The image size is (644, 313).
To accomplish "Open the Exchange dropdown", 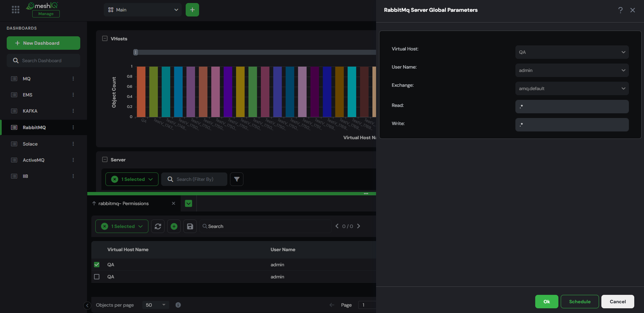I will click(572, 88).
